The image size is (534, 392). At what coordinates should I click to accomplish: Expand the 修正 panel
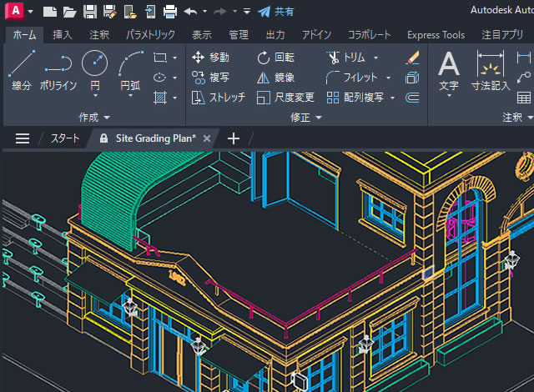306,118
